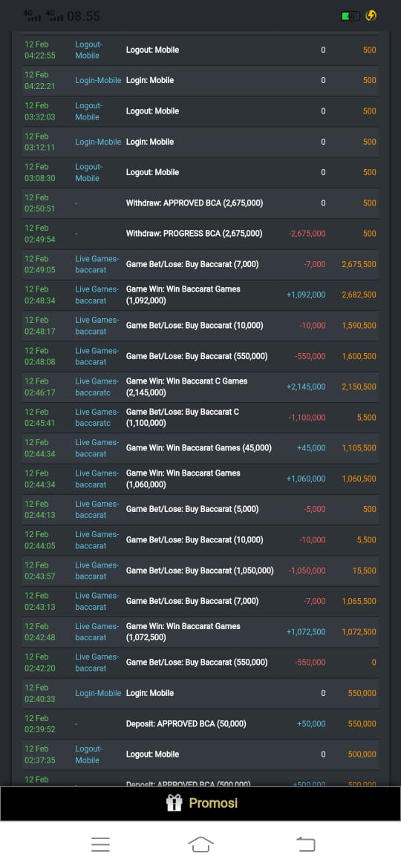Tap the 2,682,500 balance value
This screenshot has width=401, height=868.
click(x=359, y=295)
